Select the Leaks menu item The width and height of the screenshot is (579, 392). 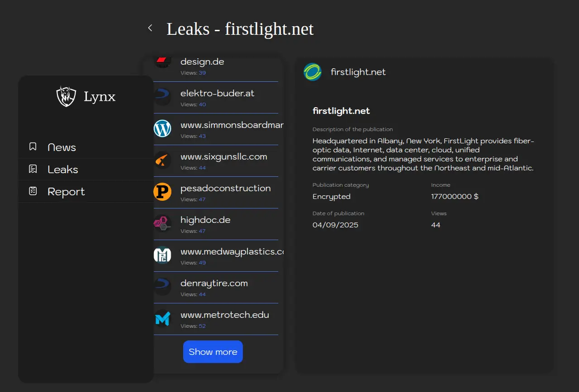click(x=63, y=170)
